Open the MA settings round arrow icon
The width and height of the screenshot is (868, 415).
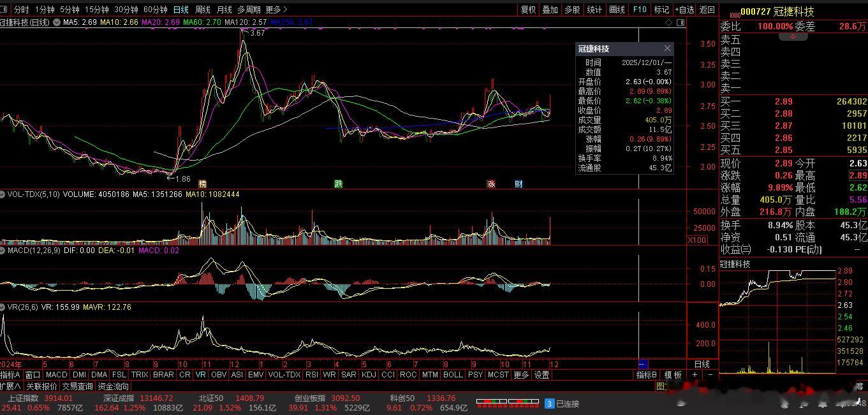(55, 22)
